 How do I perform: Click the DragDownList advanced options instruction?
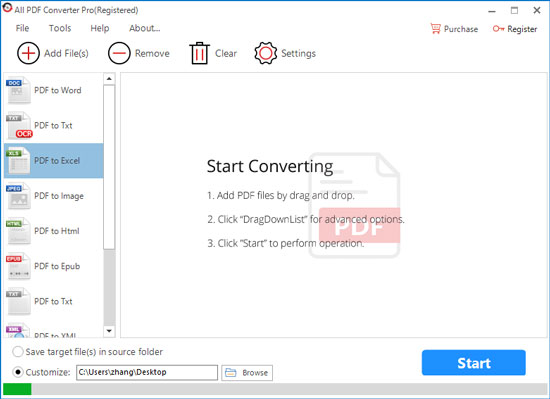coord(306,219)
